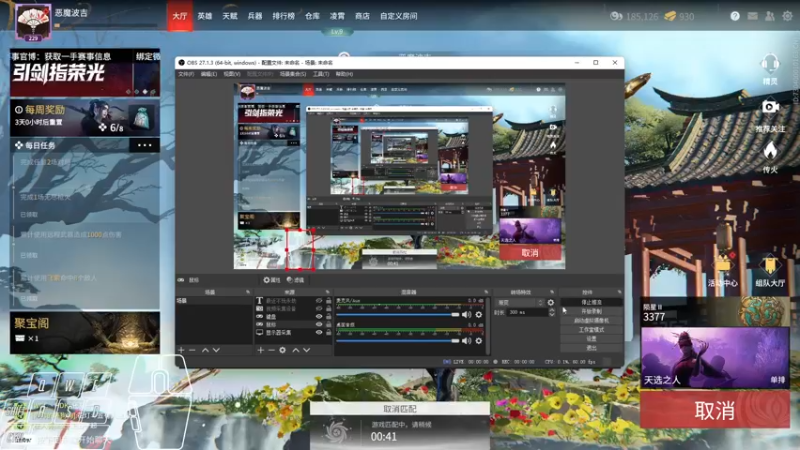Screen dimensions: 800x450
Task: Open the 每周奖励 weekly reward card
Action: click(x=85, y=118)
